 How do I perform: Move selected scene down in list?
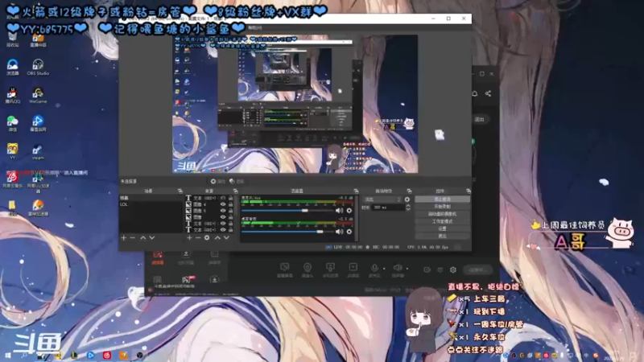[x=152, y=237]
